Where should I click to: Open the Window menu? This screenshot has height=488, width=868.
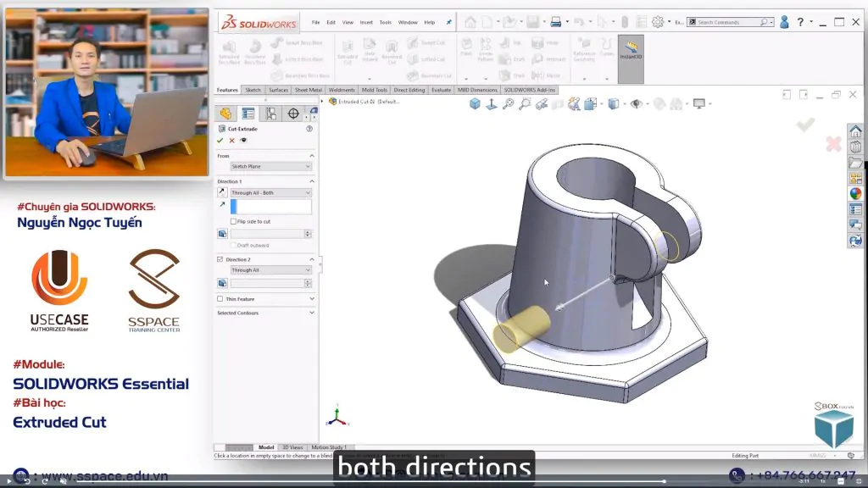click(408, 23)
